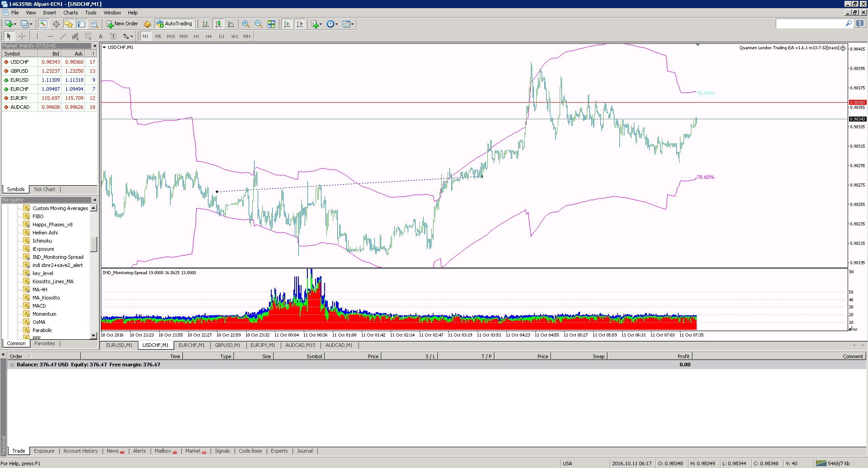Open the Indicators list icon

click(x=315, y=24)
